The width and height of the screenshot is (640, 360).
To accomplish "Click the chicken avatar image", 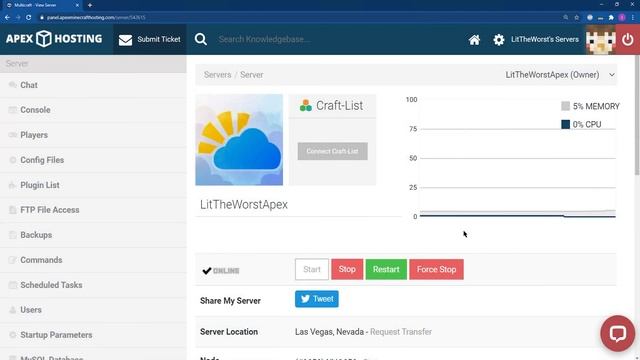I will click(600, 39).
